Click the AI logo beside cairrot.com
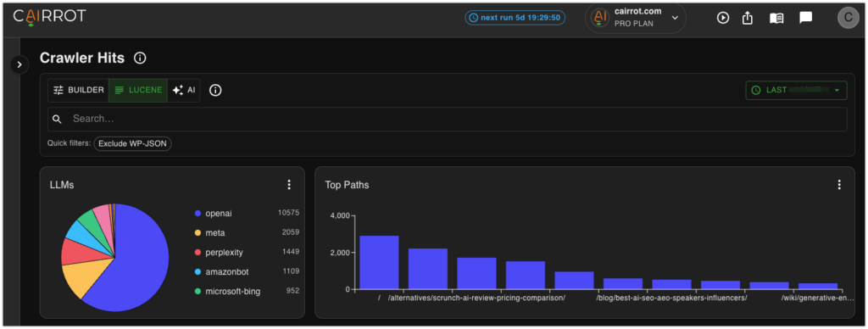Viewport: 868px width, 329px height. coord(599,18)
